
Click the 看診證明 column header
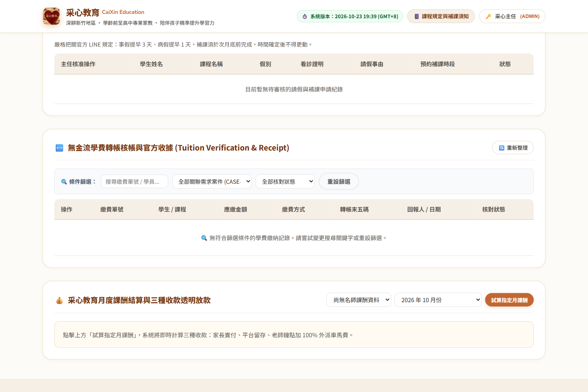[312, 64]
